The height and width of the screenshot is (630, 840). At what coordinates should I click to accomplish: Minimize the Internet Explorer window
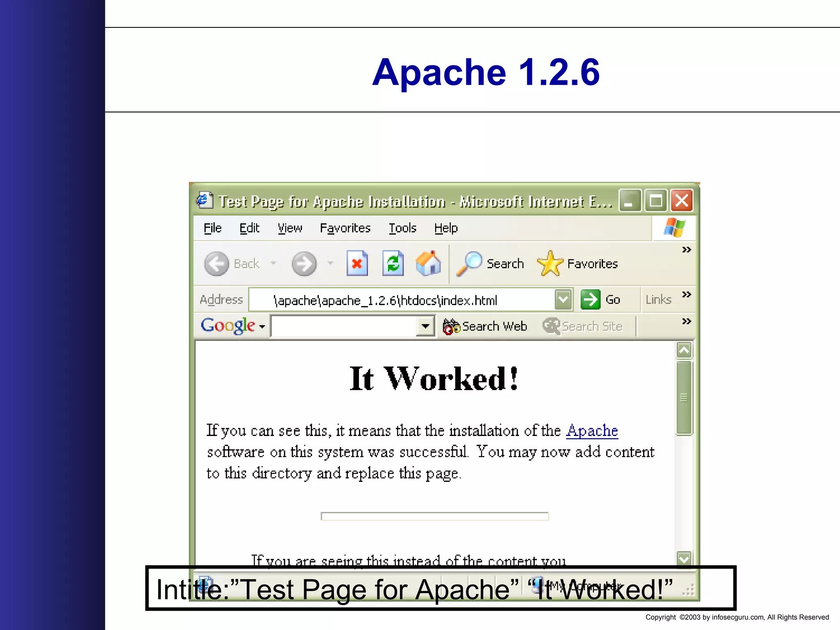(630, 201)
